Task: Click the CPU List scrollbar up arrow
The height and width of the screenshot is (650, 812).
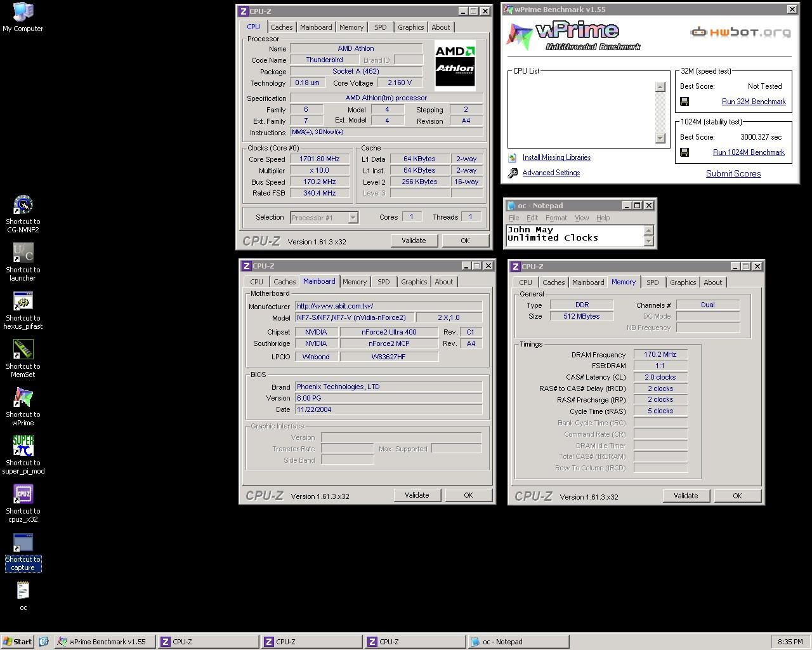Action: (x=660, y=87)
